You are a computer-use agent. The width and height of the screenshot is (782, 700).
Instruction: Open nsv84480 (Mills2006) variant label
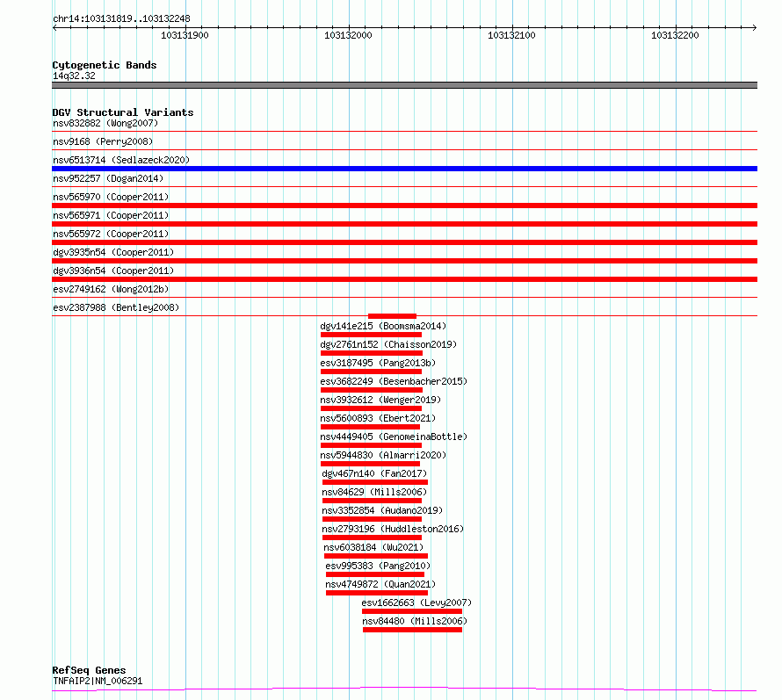(415, 621)
